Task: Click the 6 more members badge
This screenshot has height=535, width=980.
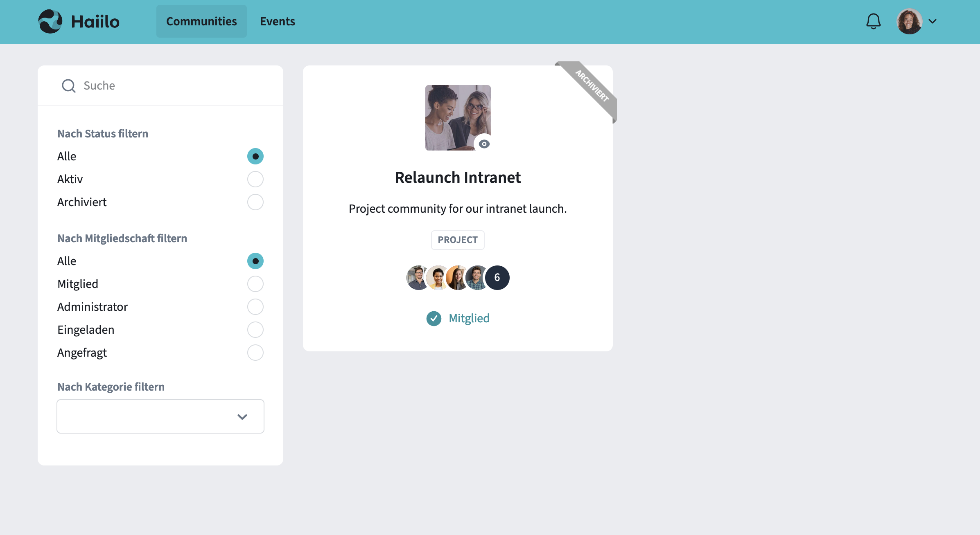Action: pos(497,278)
